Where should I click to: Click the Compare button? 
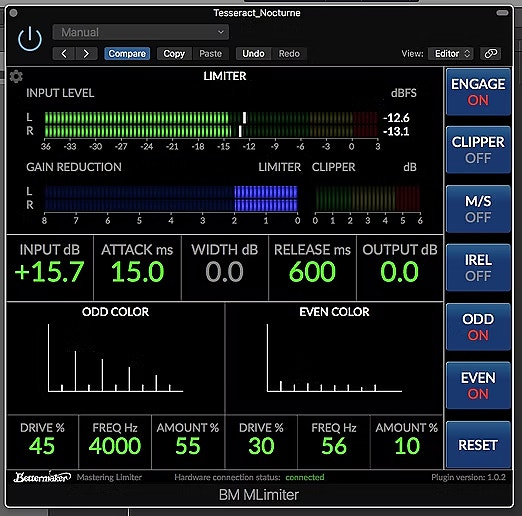127,54
